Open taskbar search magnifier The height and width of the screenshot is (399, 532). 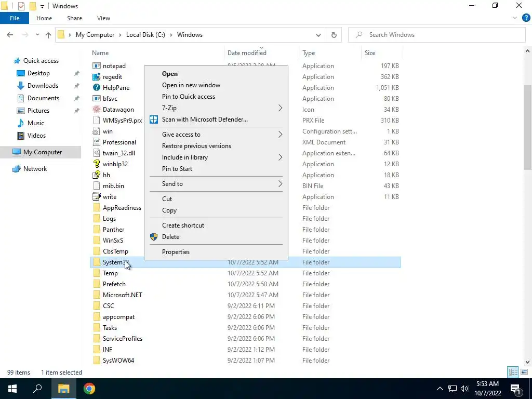37,389
